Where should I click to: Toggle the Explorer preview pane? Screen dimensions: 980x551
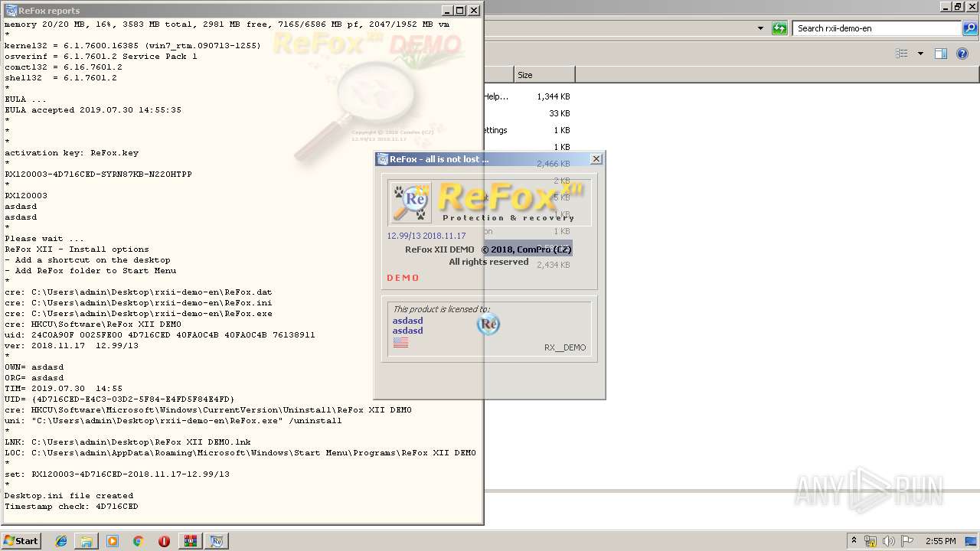pos(941,54)
